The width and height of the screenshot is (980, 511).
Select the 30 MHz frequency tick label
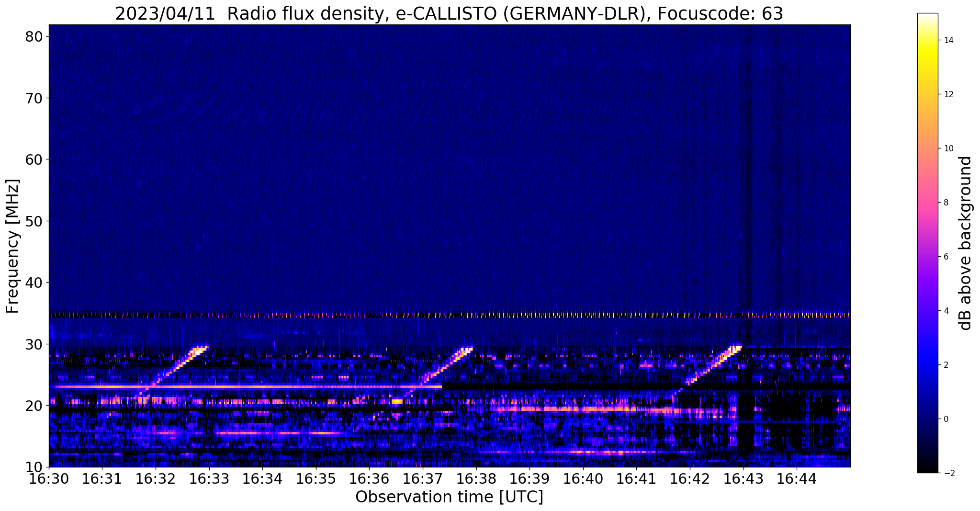pos(34,344)
